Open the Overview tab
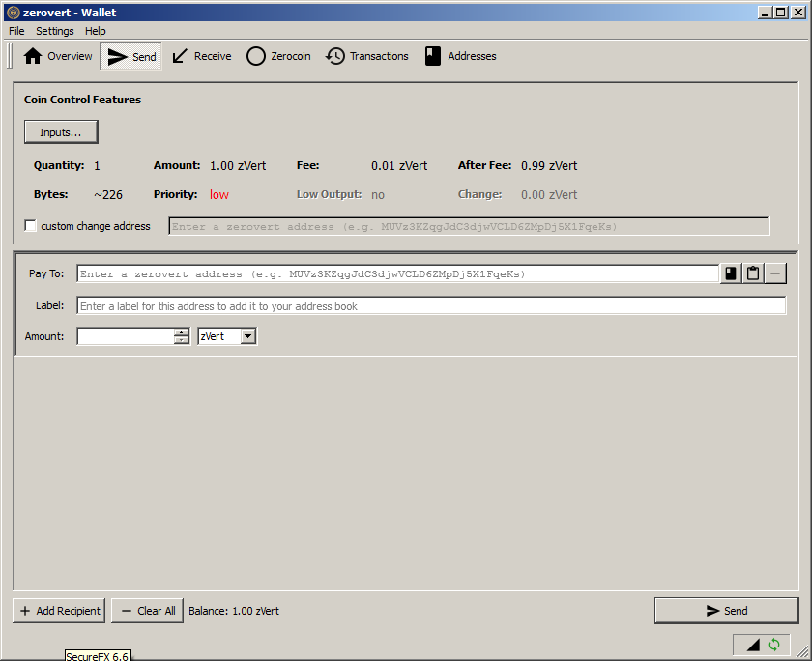 click(x=57, y=56)
